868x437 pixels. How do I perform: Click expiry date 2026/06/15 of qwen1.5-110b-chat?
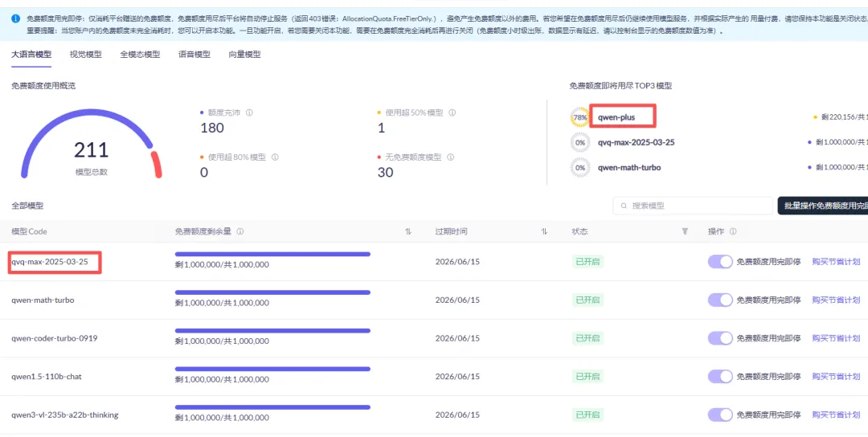(x=457, y=376)
